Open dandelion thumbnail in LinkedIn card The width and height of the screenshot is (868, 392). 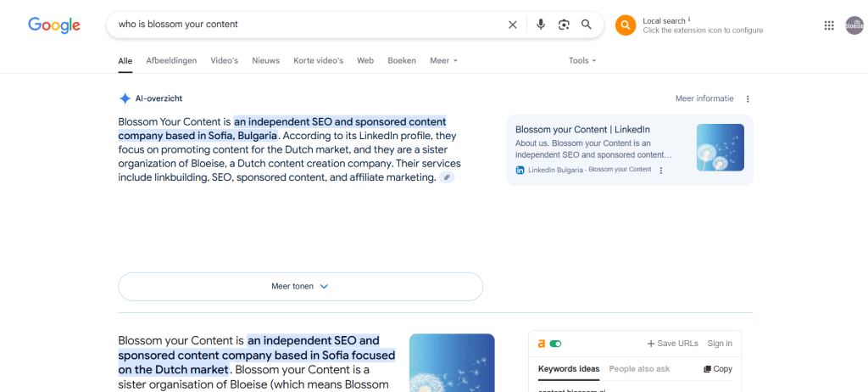click(721, 148)
